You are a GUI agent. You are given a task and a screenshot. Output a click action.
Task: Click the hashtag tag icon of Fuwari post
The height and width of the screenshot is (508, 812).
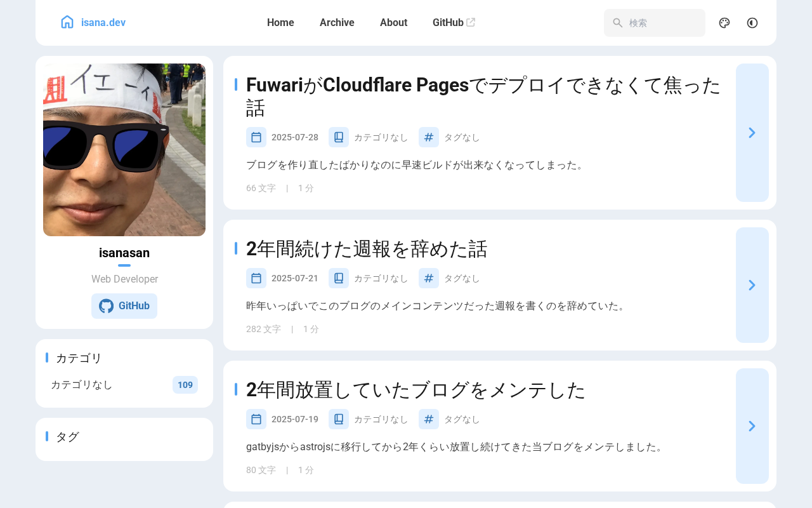coord(429,137)
